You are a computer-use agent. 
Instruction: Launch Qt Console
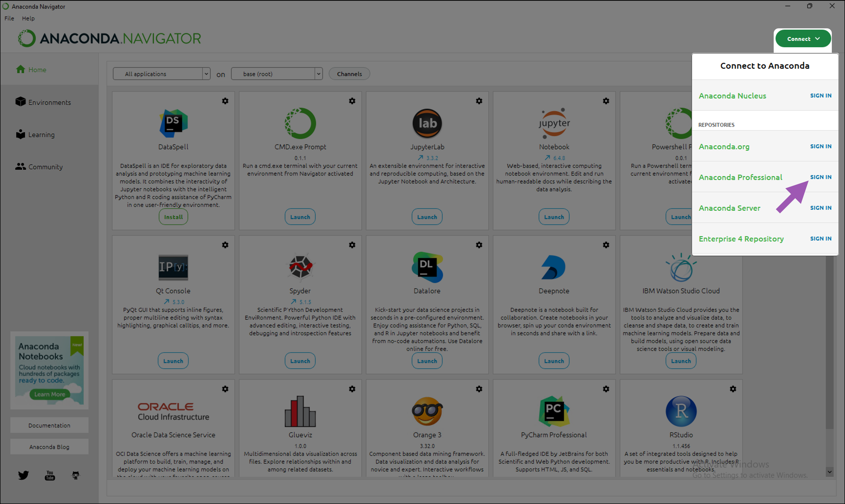point(173,361)
